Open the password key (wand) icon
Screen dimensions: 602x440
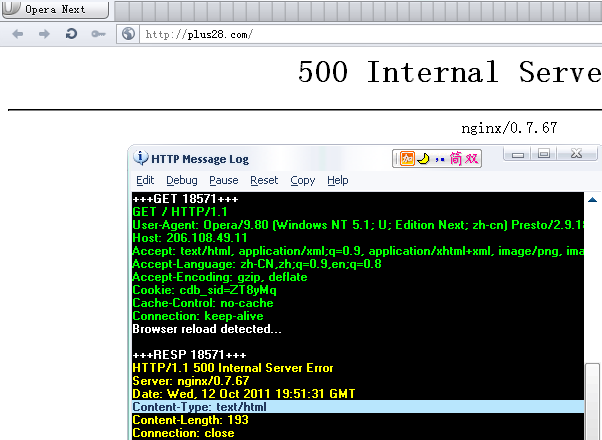click(98, 34)
